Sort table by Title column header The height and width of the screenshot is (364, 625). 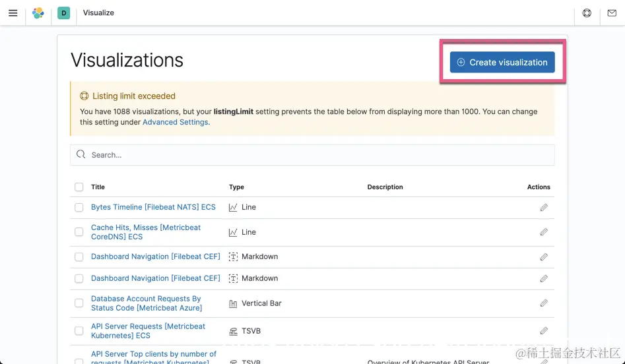point(98,187)
